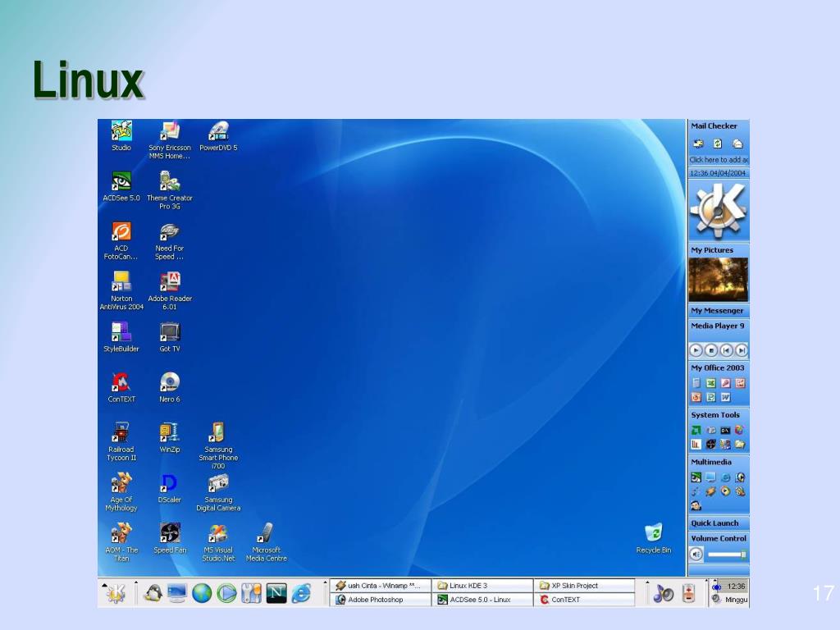The height and width of the screenshot is (630, 840).
Task: Launch PowerDVD 5 desktop icon
Action: 218,136
